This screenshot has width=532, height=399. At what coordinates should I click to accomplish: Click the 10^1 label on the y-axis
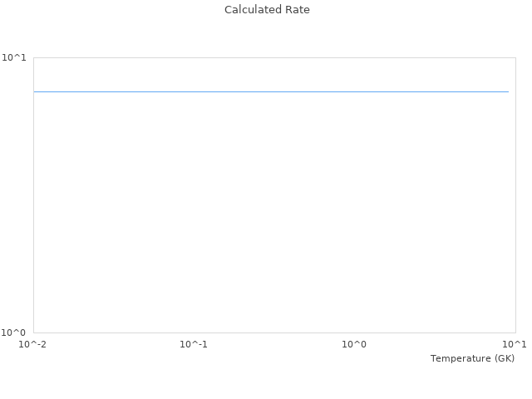(x=14, y=57)
